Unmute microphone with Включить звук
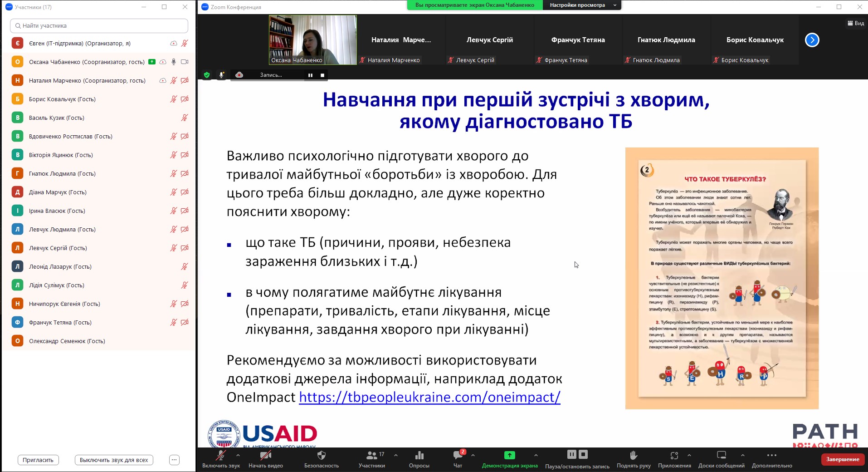This screenshot has height=472, width=868. [x=221, y=456]
